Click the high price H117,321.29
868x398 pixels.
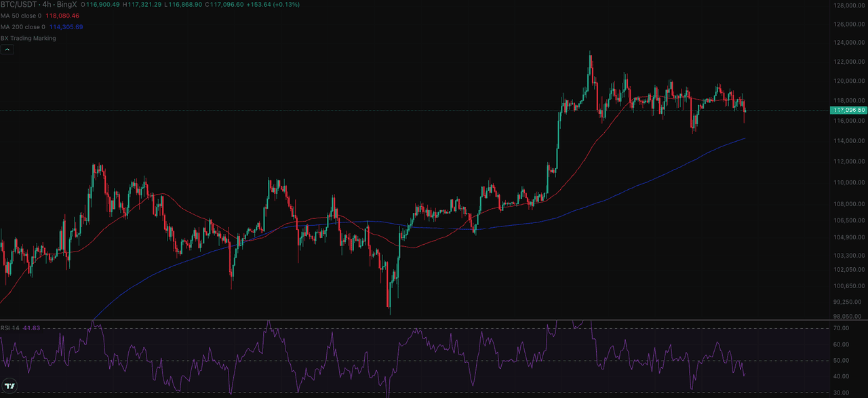click(142, 4)
